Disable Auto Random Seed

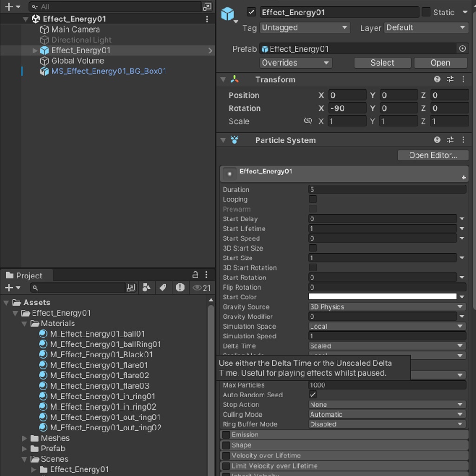(312, 395)
